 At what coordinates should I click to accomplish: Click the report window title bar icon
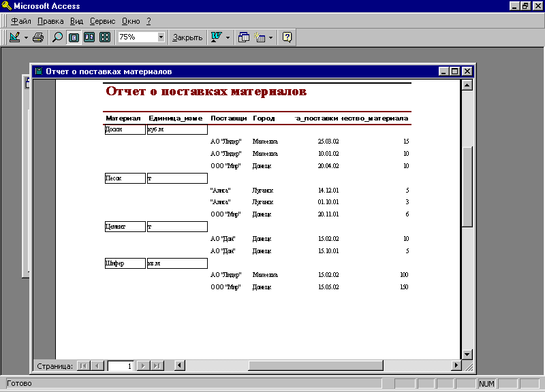[x=39, y=71]
